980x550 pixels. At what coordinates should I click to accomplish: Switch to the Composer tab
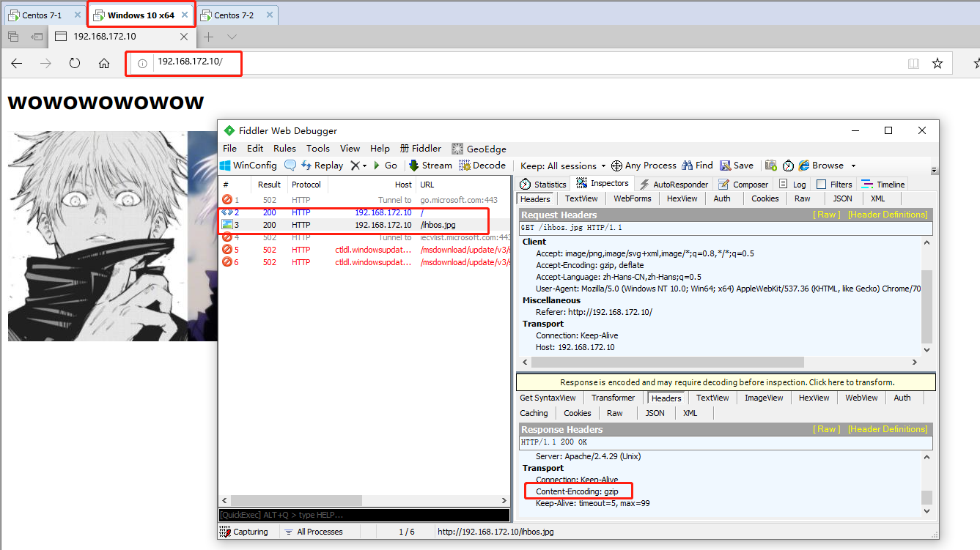(x=743, y=185)
